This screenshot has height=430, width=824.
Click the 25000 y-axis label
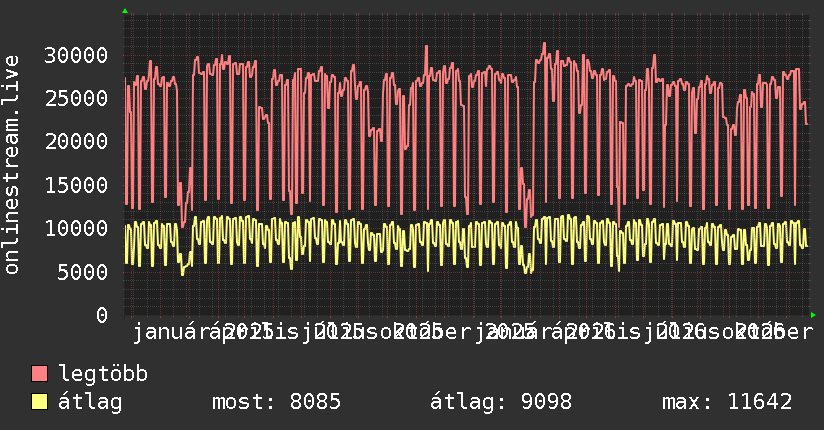(76, 98)
